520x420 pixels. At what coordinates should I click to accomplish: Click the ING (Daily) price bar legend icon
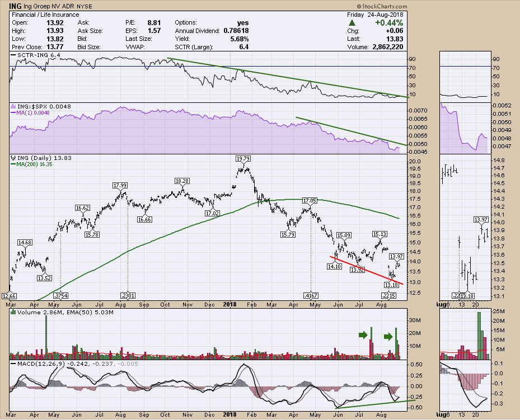(x=13, y=158)
